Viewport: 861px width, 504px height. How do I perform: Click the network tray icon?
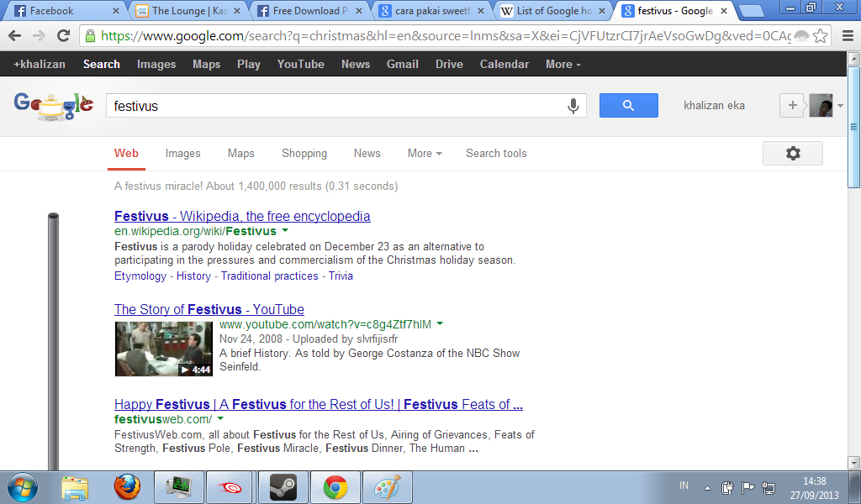769,487
